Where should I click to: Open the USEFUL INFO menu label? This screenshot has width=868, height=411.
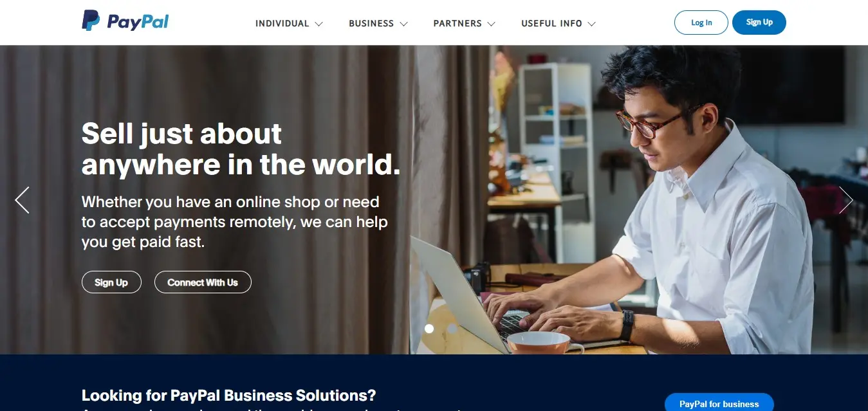(x=551, y=23)
